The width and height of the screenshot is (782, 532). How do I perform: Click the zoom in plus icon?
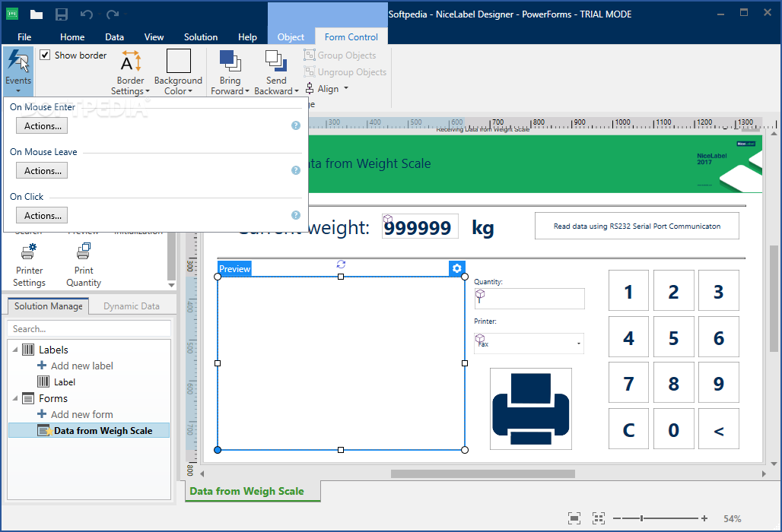(x=704, y=518)
